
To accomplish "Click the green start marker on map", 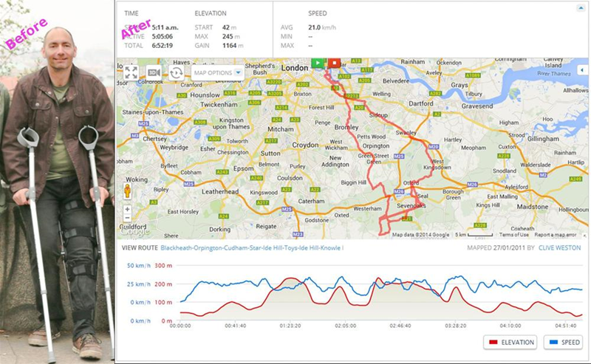I will [318, 63].
